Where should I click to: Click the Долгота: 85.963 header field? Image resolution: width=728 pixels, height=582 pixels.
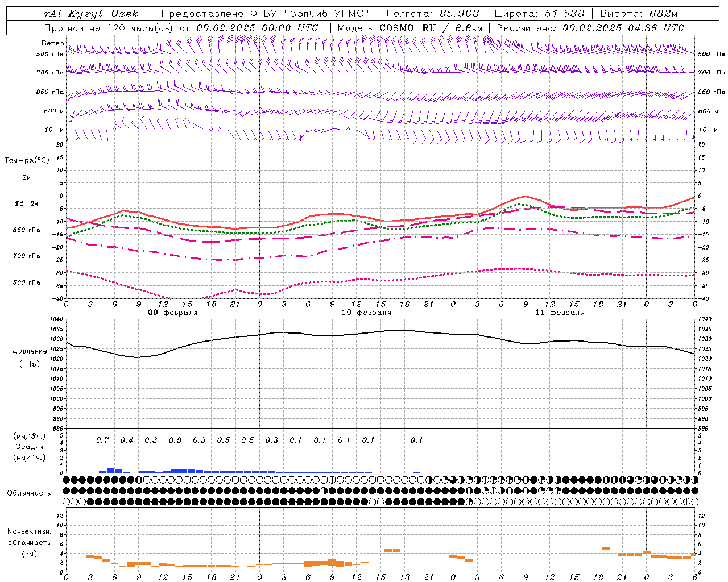coord(432,14)
